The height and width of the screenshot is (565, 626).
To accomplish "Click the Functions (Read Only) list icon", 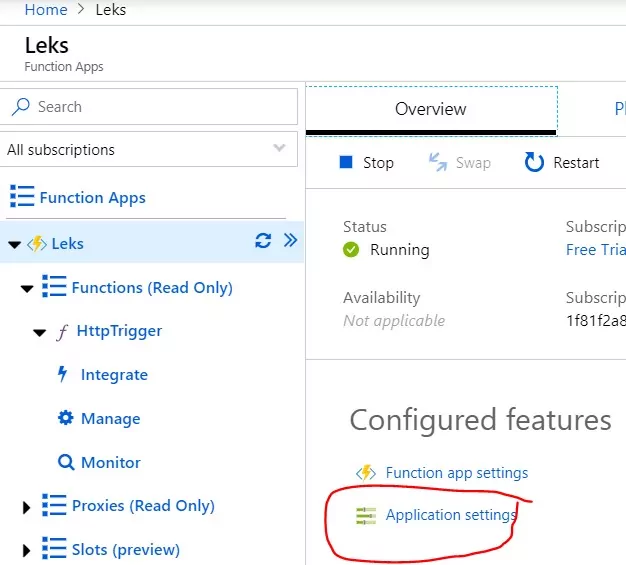I will click(54, 286).
